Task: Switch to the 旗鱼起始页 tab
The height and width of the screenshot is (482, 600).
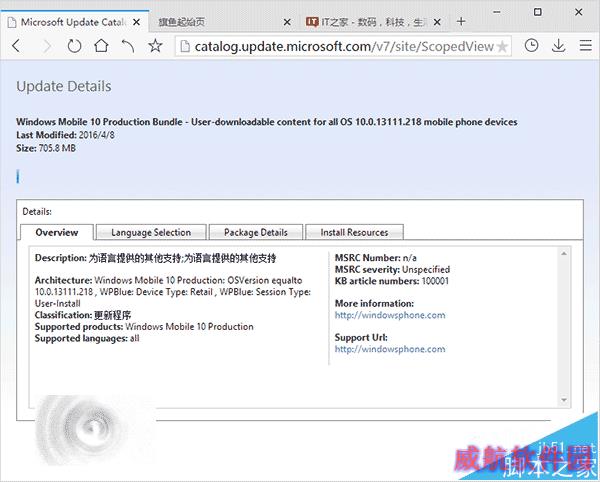Action: pyautogui.click(x=224, y=22)
